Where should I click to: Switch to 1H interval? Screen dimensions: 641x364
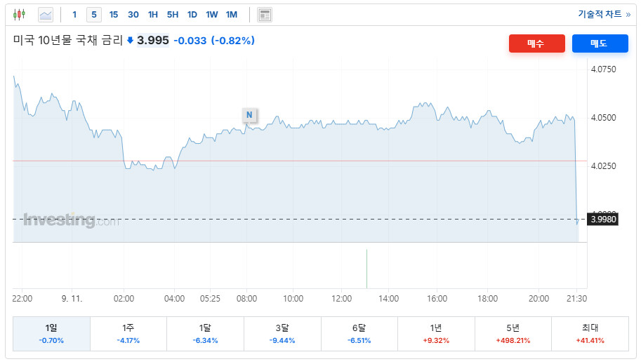[153, 15]
